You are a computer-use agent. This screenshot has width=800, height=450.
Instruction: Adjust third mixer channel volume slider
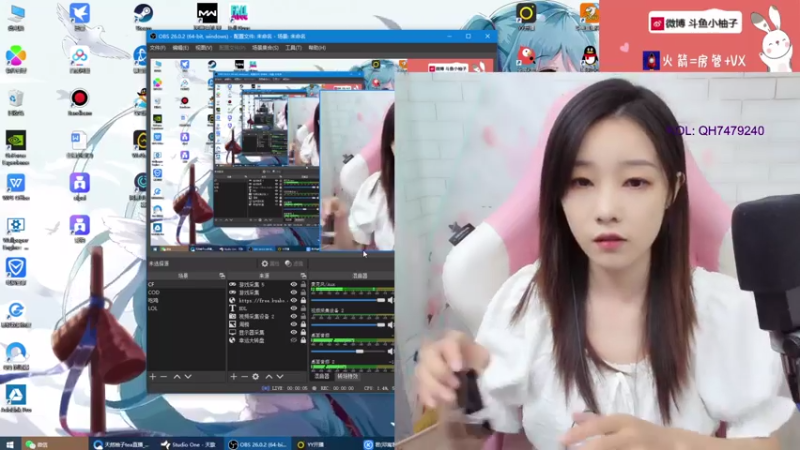[348, 351]
